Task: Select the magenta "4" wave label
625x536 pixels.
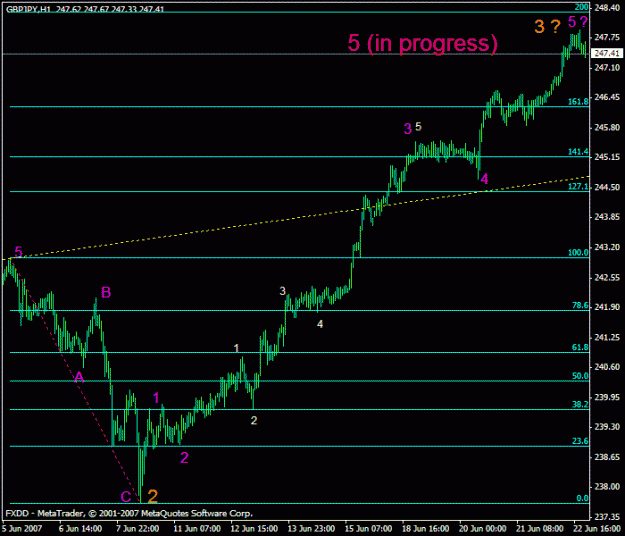Action: (x=484, y=179)
